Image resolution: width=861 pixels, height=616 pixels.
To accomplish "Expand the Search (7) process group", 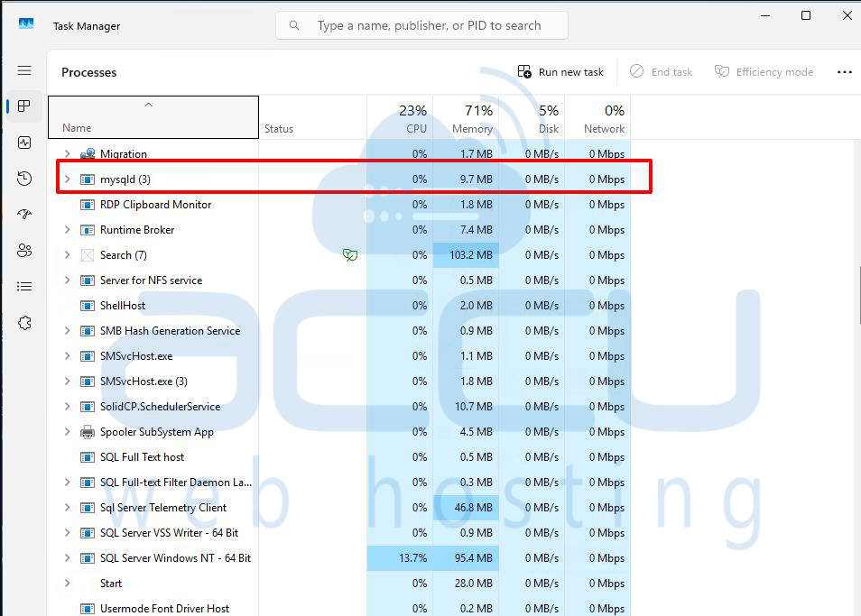I will (67, 254).
